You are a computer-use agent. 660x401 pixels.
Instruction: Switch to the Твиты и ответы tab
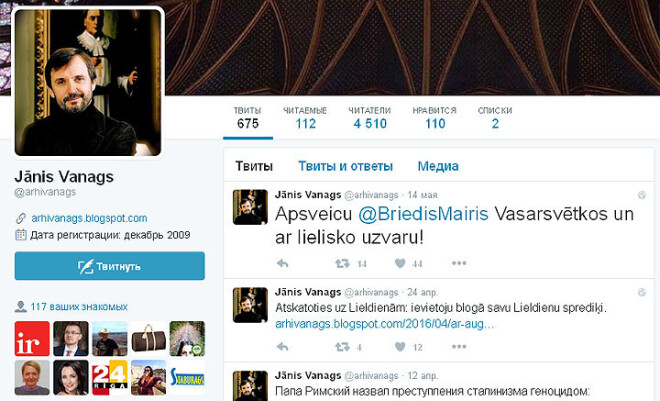[x=346, y=166]
